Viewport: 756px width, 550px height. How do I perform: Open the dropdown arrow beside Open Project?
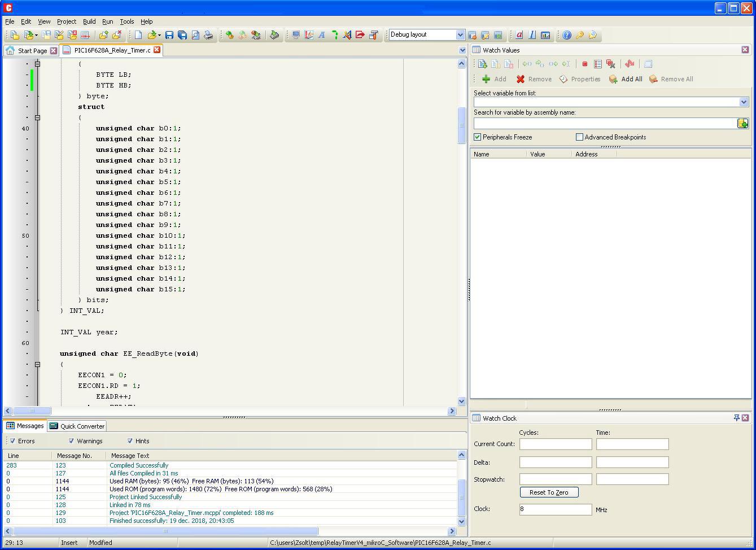click(36, 35)
